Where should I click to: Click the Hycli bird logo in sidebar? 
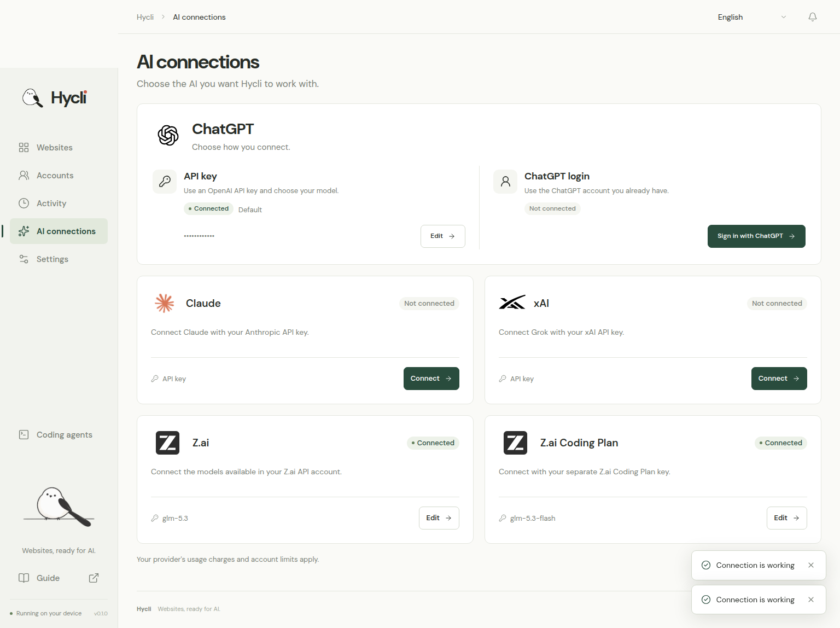coord(32,98)
